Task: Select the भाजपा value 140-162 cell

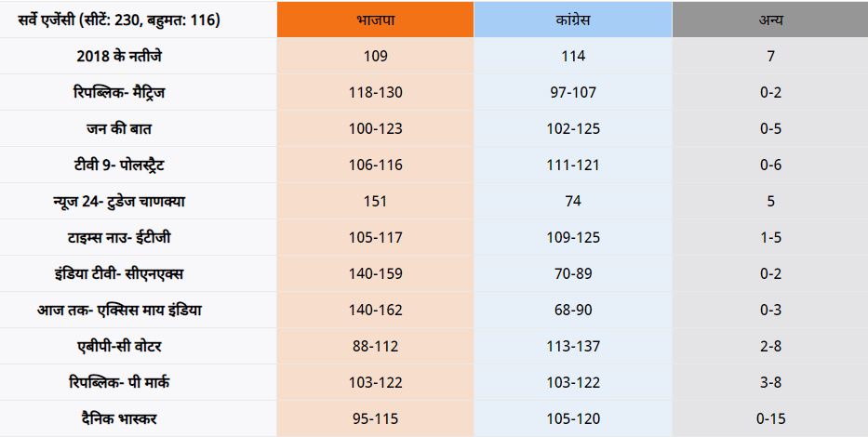Action: pos(375,310)
